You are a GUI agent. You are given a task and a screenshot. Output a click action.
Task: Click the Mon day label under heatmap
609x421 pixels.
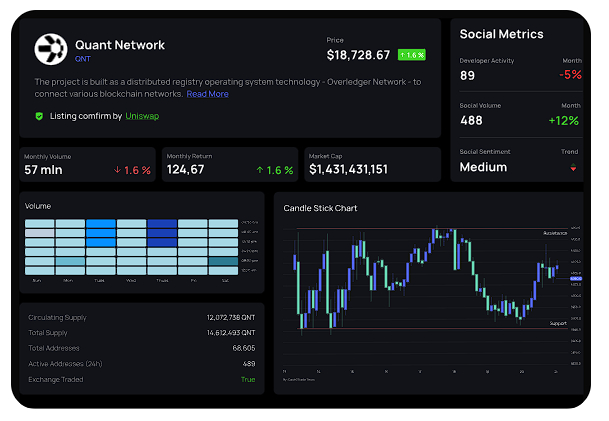pyautogui.click(x=68, y=280)
